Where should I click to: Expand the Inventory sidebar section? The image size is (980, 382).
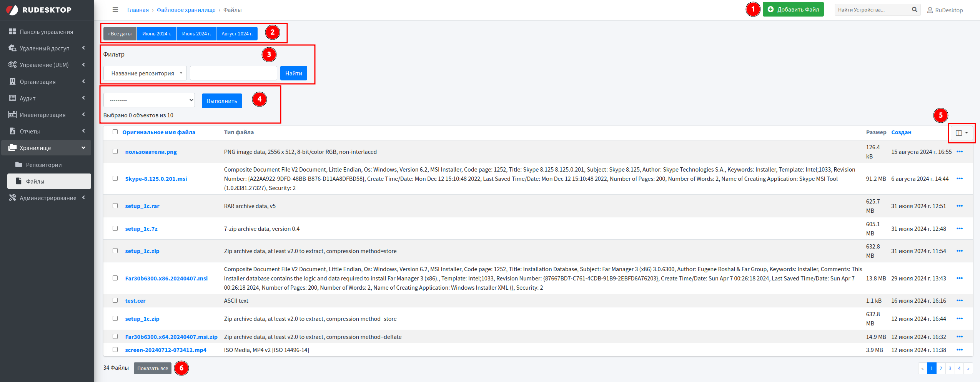46,115
